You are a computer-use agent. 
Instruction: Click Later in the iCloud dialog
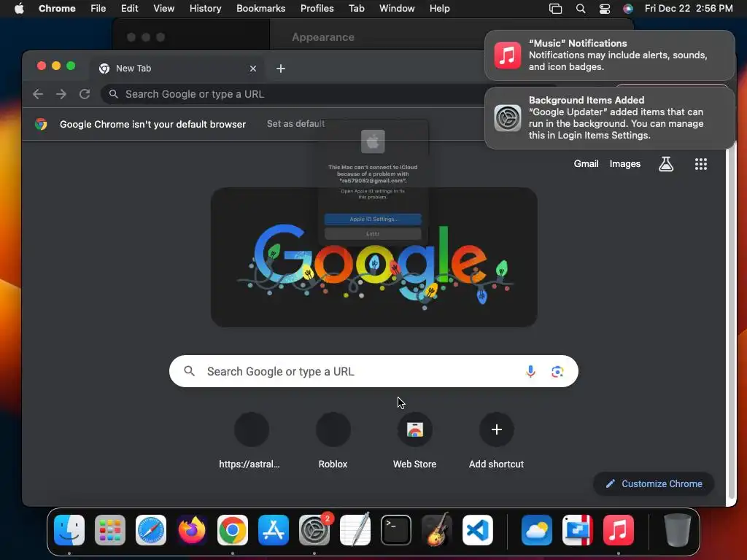(373, 233)
